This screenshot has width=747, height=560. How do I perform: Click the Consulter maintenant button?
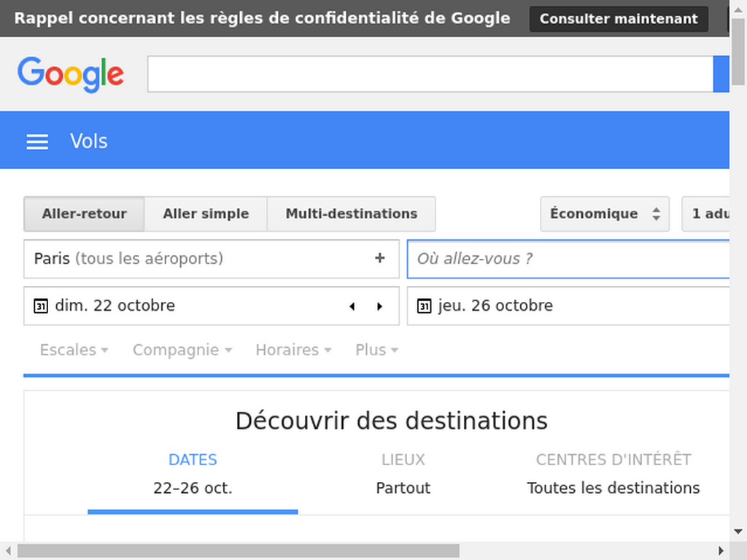click(x=619, y=18)
